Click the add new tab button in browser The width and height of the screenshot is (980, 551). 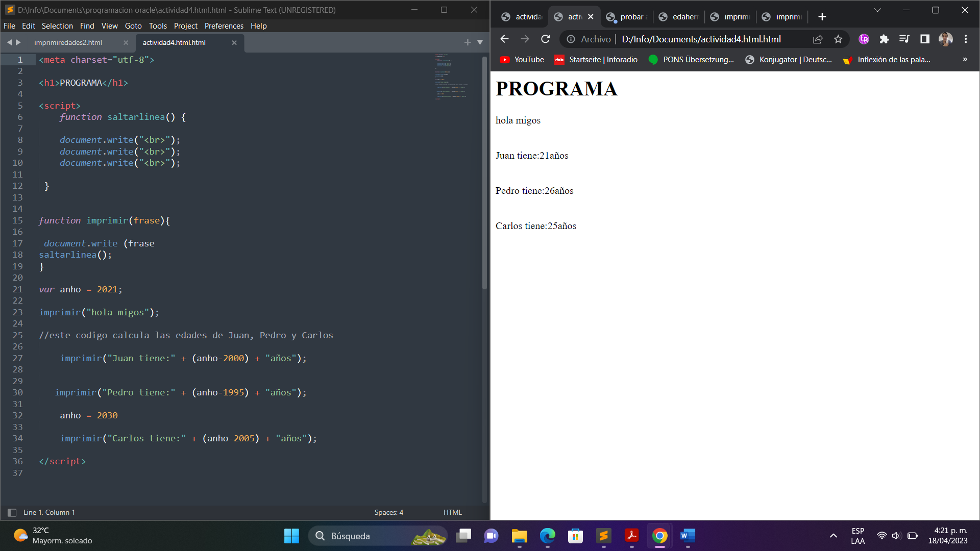(822, 16)
